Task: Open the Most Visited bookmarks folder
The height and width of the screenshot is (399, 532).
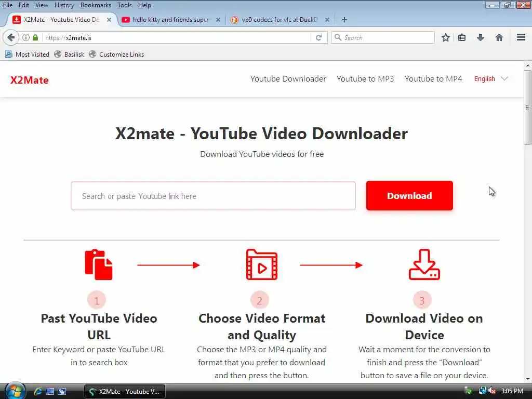Action: click(x=27, y=54)
